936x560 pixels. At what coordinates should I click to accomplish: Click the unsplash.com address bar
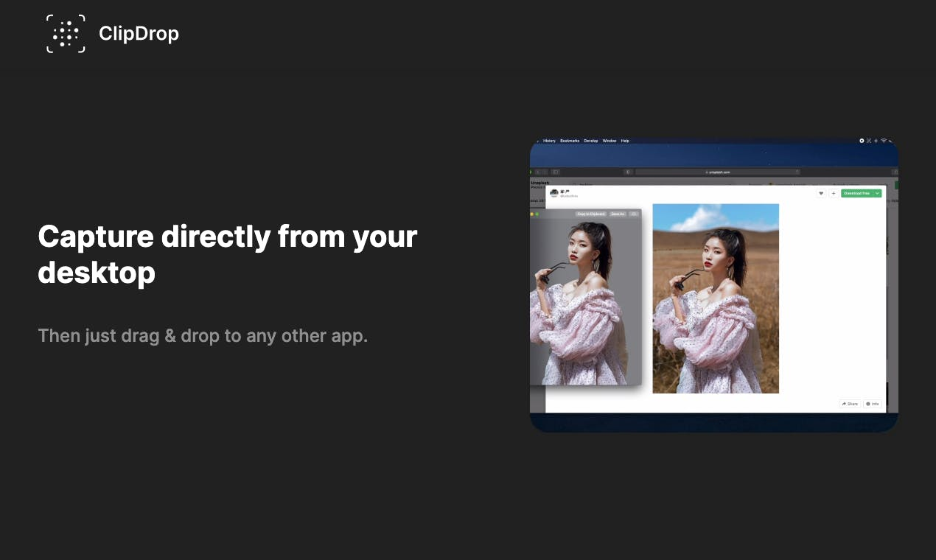[x=716, y=172]
